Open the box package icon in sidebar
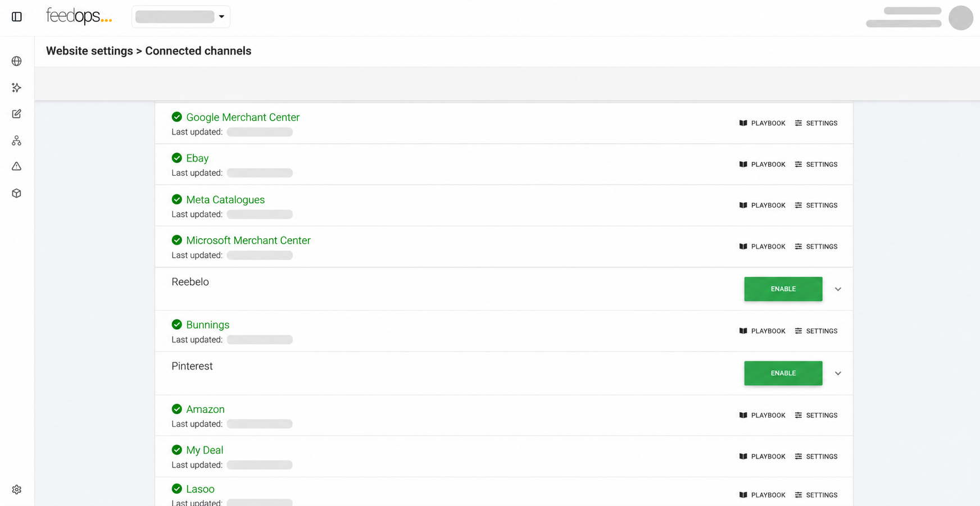Image resolution: width=980 pixels, height=506 pixels. [17, 193]
